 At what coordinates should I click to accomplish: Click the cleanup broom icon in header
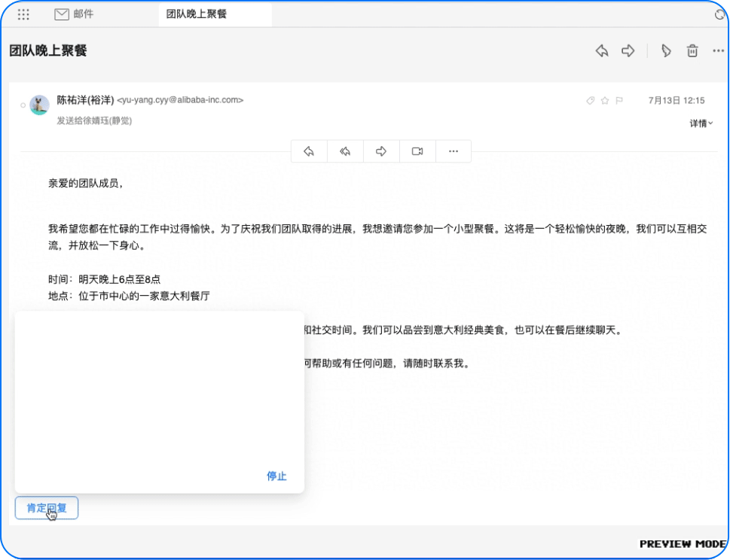point(666,50)
